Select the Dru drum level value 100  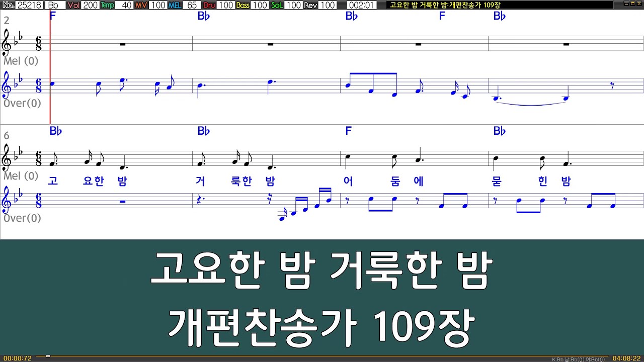tap(226, 5)
